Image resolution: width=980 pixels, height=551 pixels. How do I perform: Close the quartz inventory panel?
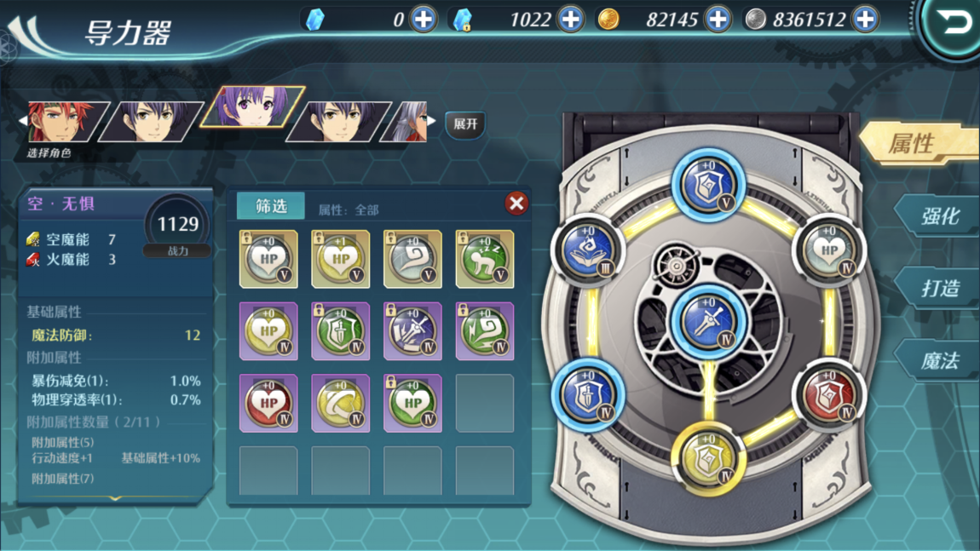point(516,203)
